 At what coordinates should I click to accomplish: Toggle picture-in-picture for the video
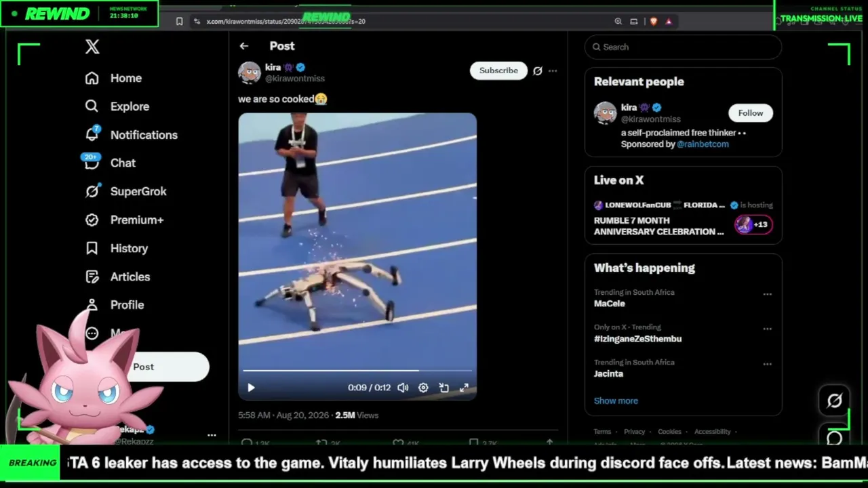[443, 388]
